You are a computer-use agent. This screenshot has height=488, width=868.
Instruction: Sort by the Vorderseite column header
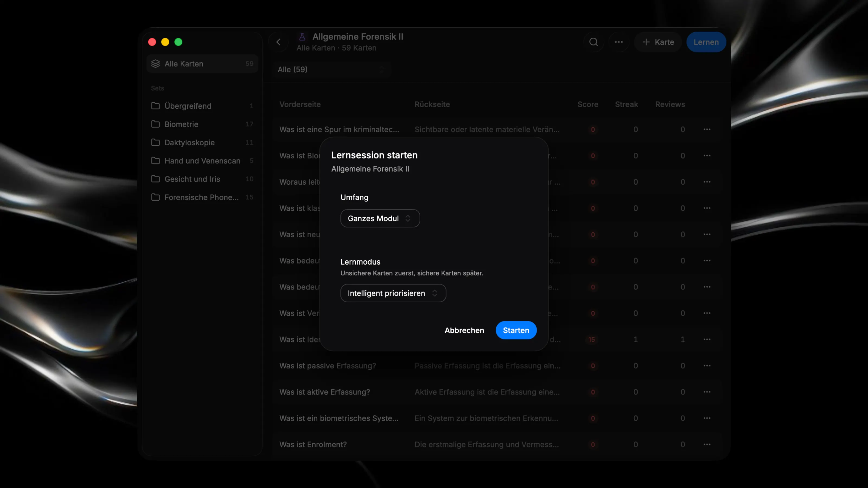300,104
